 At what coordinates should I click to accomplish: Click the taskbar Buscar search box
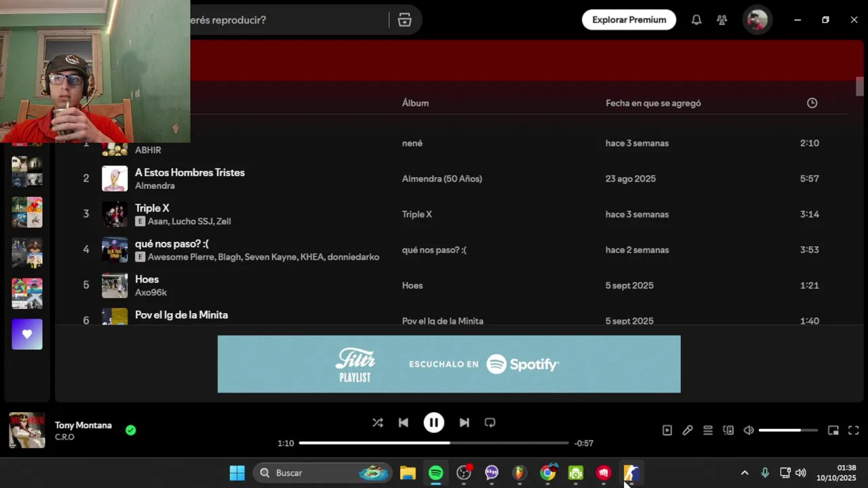[x=323, y=472]
